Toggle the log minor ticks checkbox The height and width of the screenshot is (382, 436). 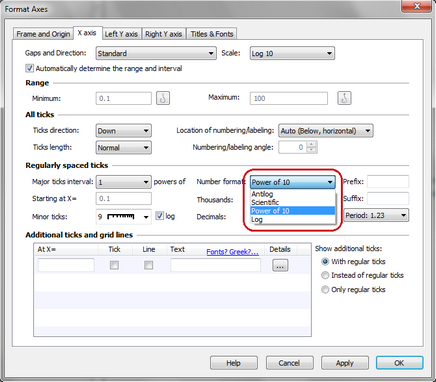pyautogui.click(x=160, y=216)
